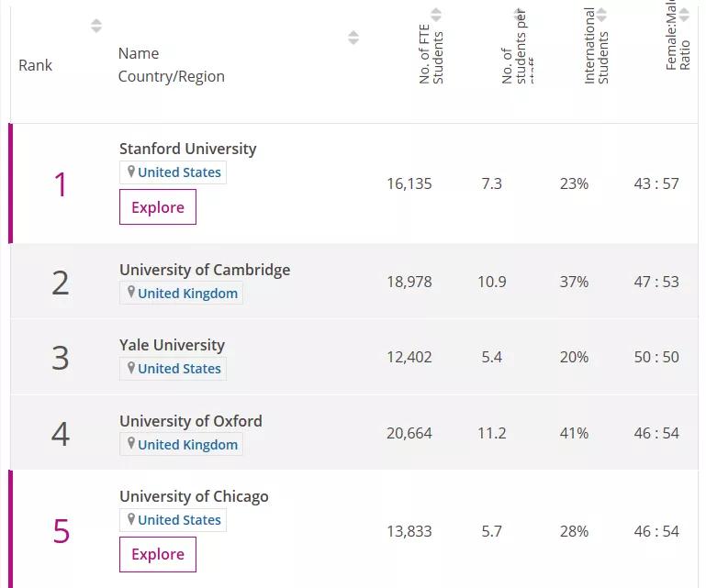Click location pin beside Cambridge's United Kingdom

pos(131,294)
